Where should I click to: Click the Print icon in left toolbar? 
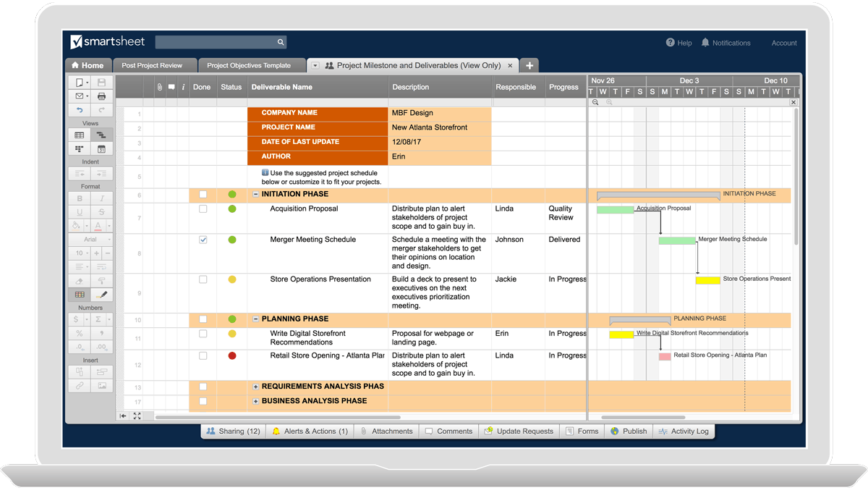[x=101, y=96]
